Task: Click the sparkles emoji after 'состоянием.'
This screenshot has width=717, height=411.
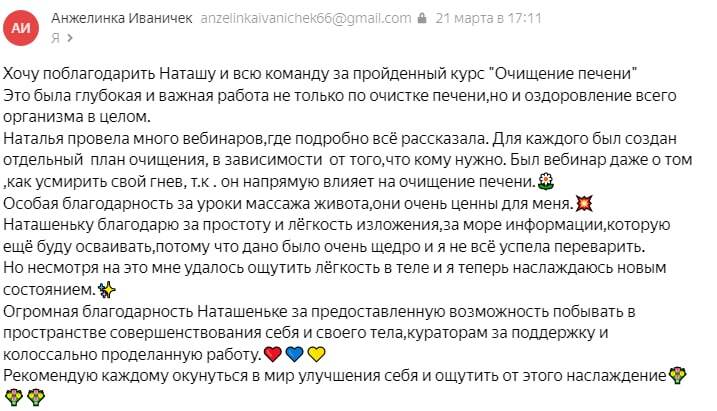Action: [107, 289]
